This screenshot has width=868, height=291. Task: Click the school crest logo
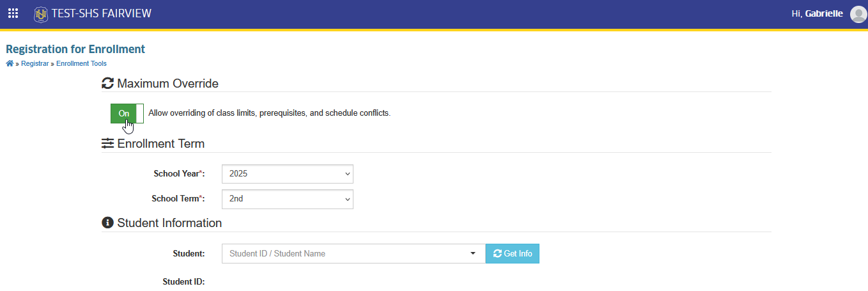(41, 13)
